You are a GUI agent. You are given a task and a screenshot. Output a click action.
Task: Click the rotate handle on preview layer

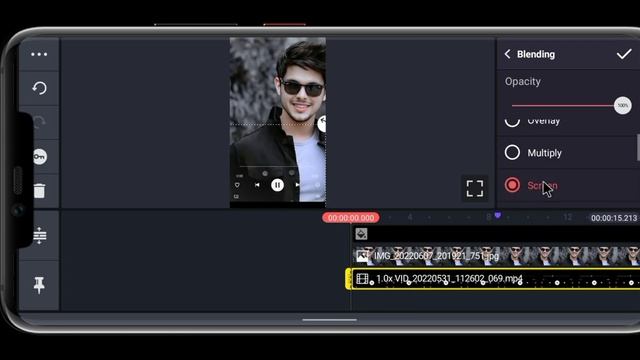(x=322, y=123)
